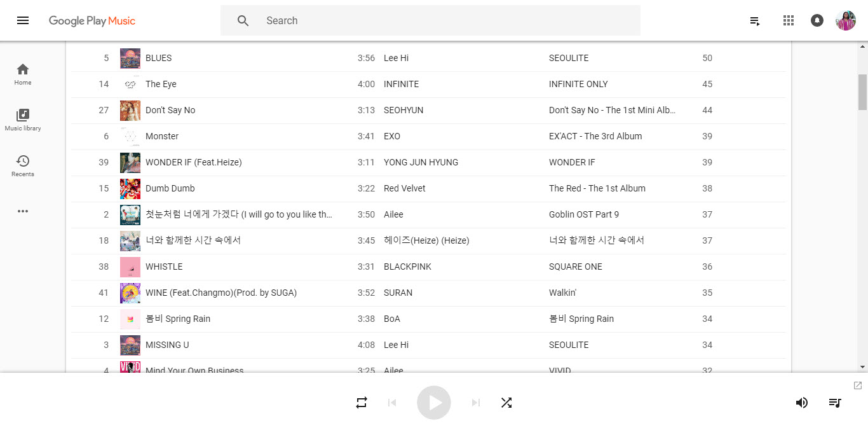The width and height of the screenshot is (868, 430).
Task: Open the queue icon in top bar
Action: [x=755, y=21]
